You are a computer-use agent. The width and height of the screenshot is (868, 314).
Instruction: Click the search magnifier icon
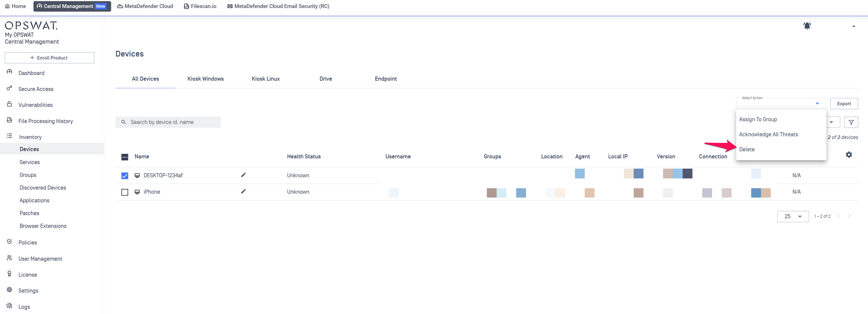124,122
